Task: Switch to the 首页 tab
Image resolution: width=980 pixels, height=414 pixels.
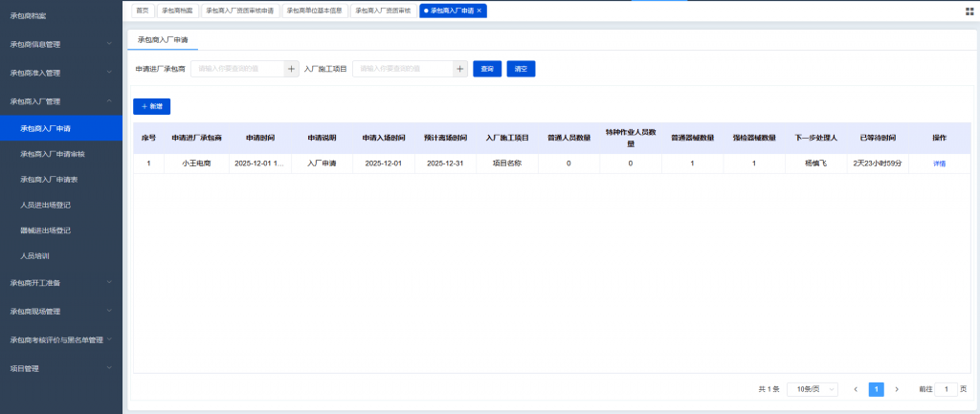Action: [x=143, y=11]
